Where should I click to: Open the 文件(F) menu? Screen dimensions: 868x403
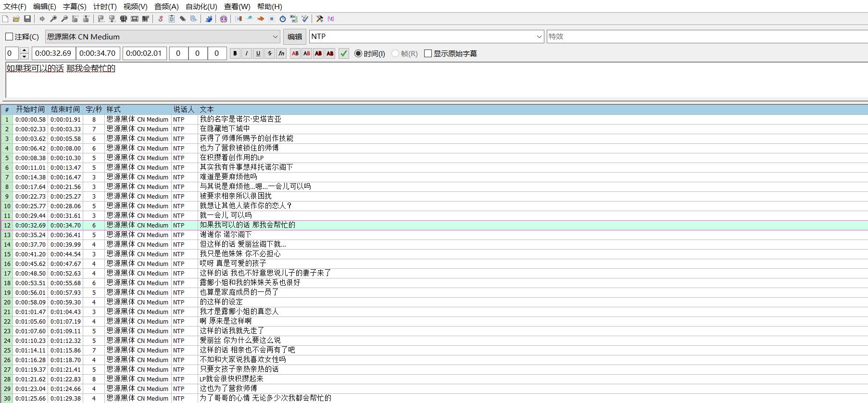click(15, 6)
